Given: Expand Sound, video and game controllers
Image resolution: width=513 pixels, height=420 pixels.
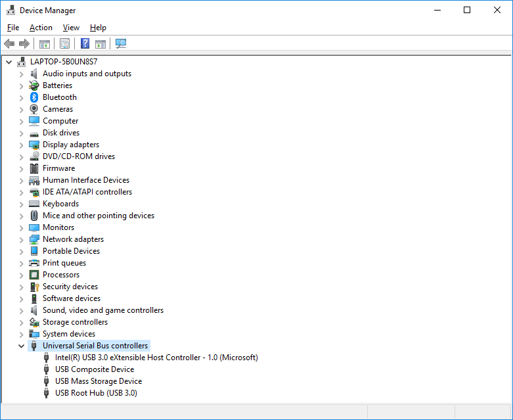Looking at the screenshot, I should pyautogui.click(x=21, y=310).
